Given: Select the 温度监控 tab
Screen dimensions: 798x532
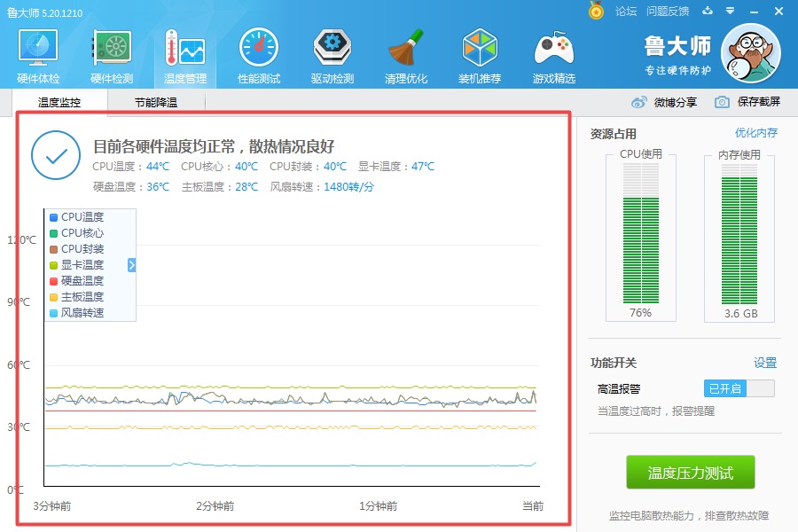Looking at the screenshot, I should 59,103.
